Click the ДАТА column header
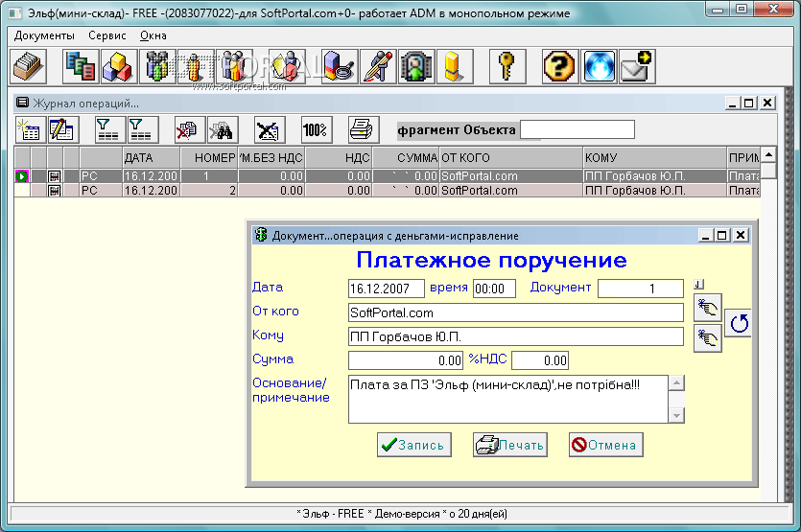This screenshot has height=532, width=801. tap(152, 158)
